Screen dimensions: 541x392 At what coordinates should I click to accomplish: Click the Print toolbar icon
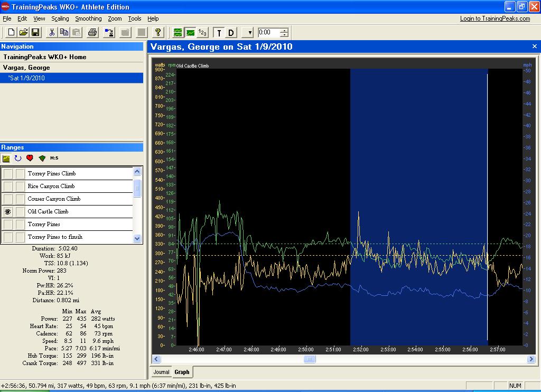92,32
